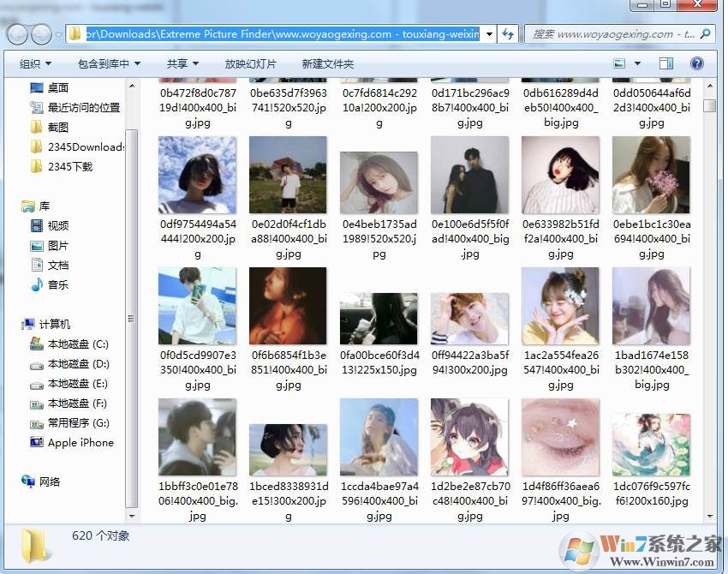
Task: Click 放映幻灯片 in the toolbar
Action: (x=250, y=64)
